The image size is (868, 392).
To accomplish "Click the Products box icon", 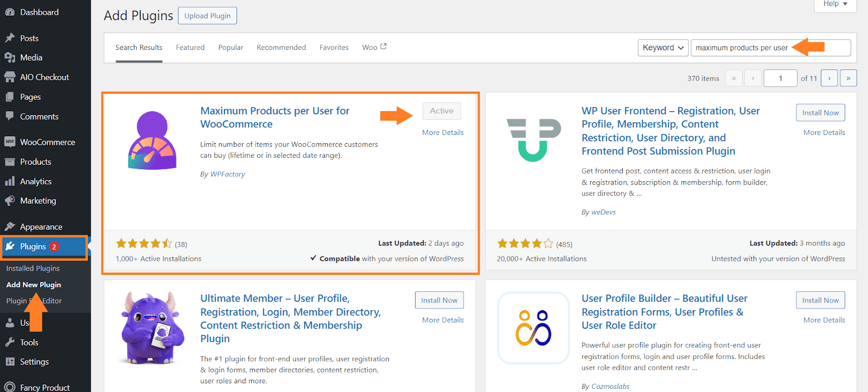I will tap(10, 162).
